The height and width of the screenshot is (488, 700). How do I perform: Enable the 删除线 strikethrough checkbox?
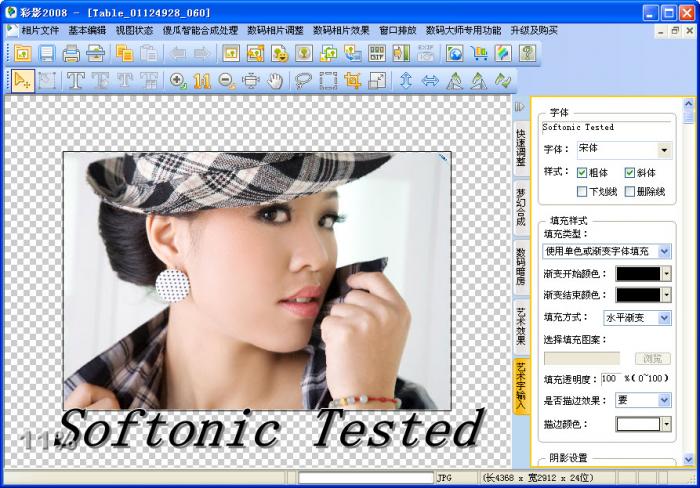coord(629,192)
